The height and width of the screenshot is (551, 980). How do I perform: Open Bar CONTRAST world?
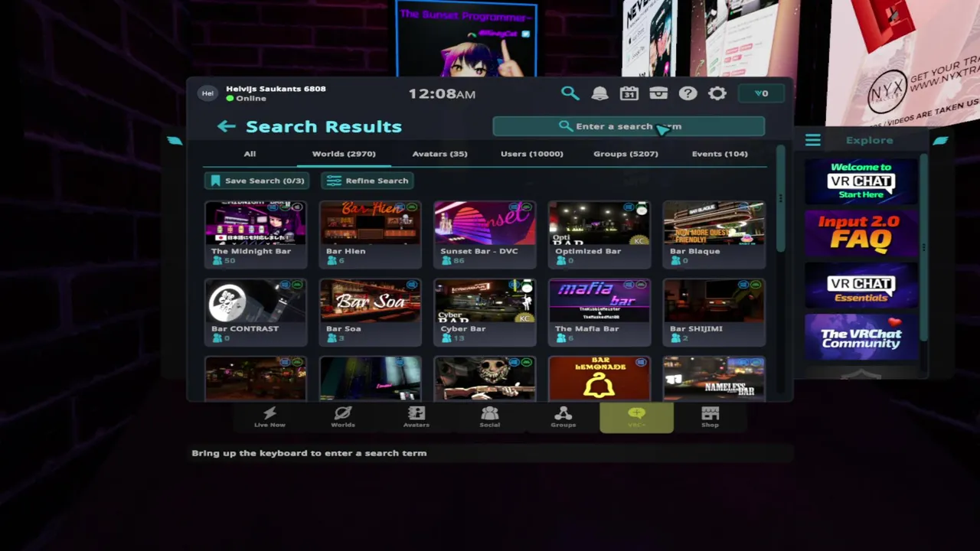pyautogui.click(x=256, y=312)
